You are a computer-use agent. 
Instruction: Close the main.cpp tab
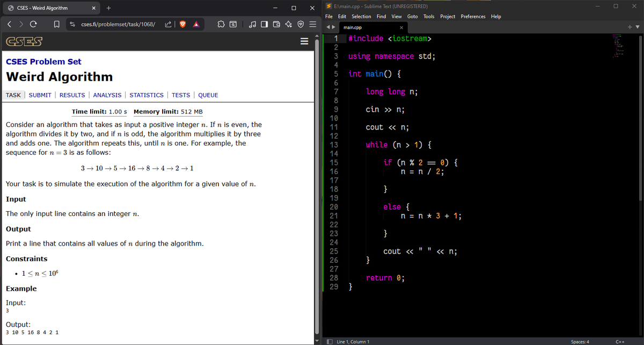(x=401, y=27)
